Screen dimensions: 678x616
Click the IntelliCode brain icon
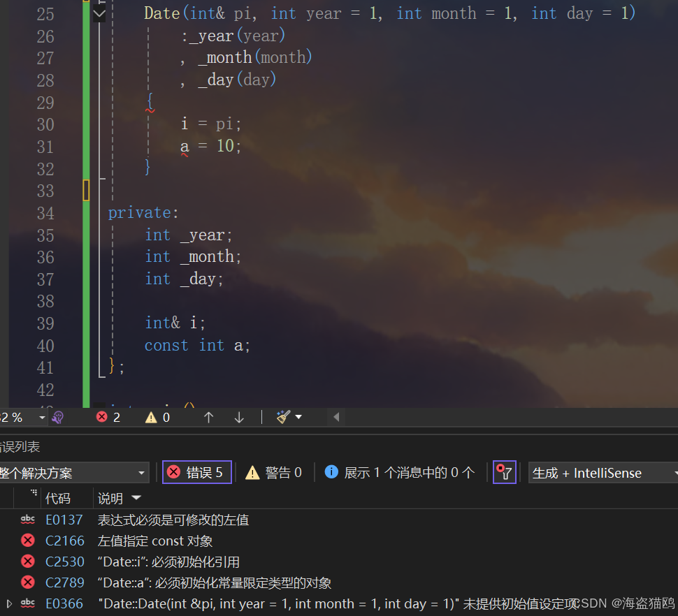(x=58, y=417)
